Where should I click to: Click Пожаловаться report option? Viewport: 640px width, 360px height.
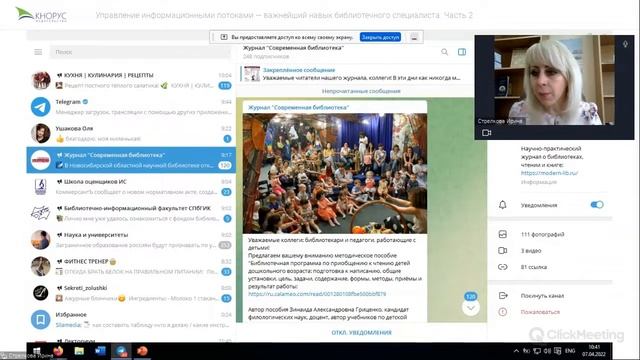pyautogui.click(x=540, y=312)
